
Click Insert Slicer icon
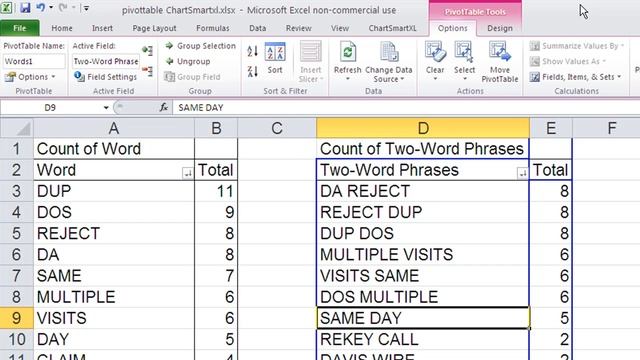pyautogui.click(x=311, y=52)
